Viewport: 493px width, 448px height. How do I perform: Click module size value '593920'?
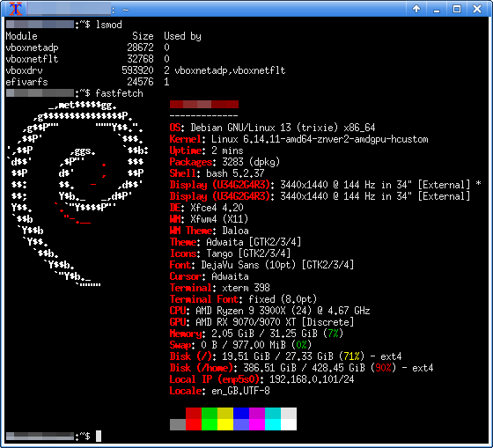(x=137, y=70)
